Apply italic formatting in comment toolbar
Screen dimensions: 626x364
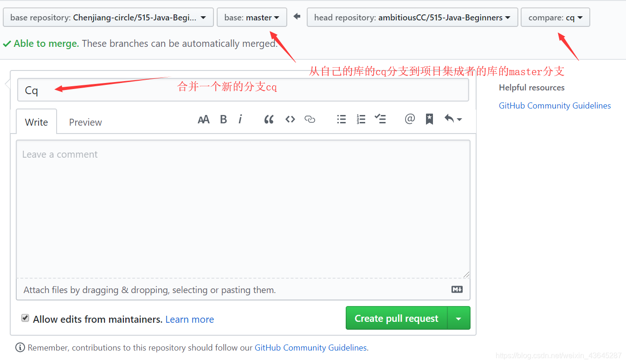pos(240,119)
